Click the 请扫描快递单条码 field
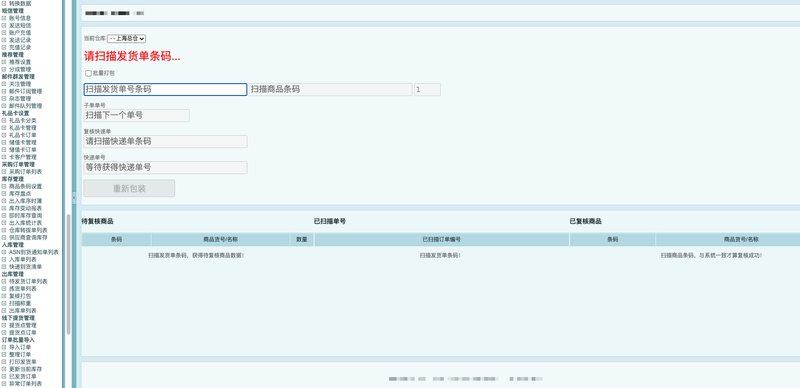800x388 pixels. [x=166, y=141]
